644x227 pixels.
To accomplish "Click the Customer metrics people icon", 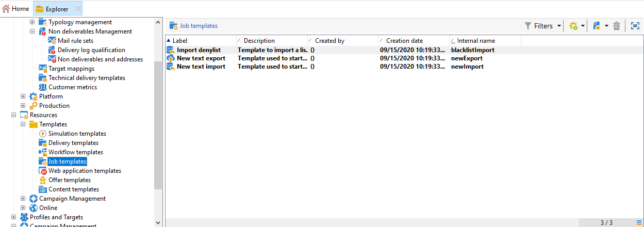I will (x=43, y=87).
